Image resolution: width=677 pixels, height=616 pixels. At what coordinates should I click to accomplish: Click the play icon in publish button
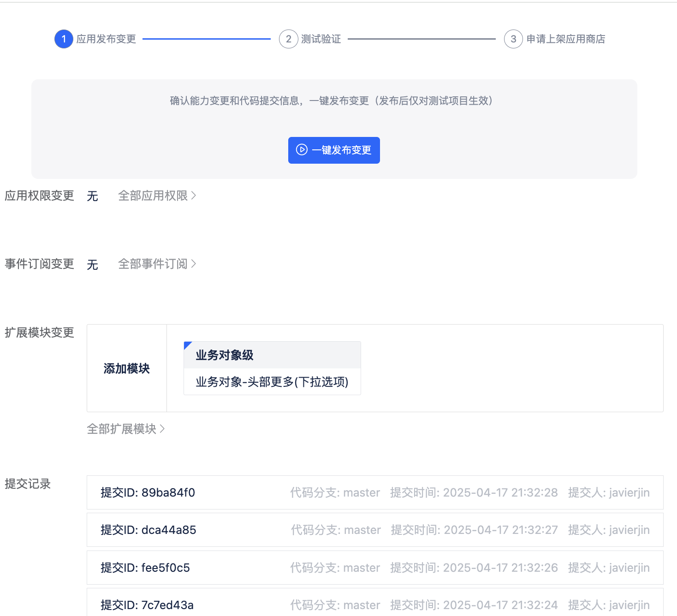(x=302, y=150)
